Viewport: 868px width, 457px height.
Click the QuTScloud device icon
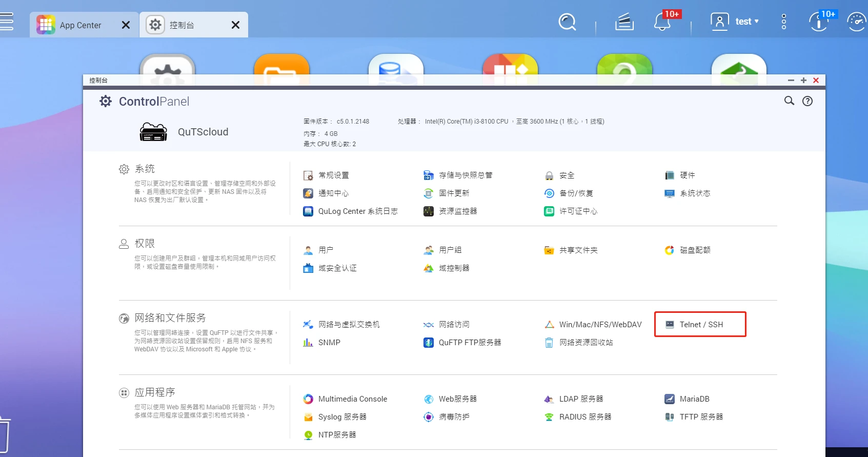coord(153,132)
